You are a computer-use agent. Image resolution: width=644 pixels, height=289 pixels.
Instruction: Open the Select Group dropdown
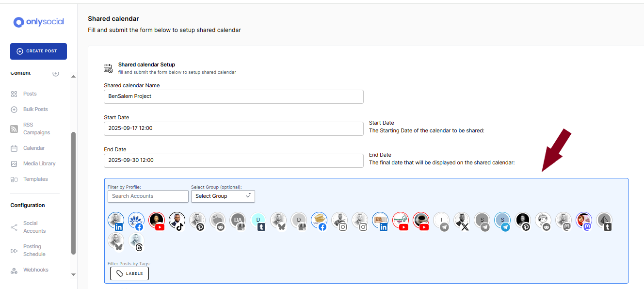point(223,196)
